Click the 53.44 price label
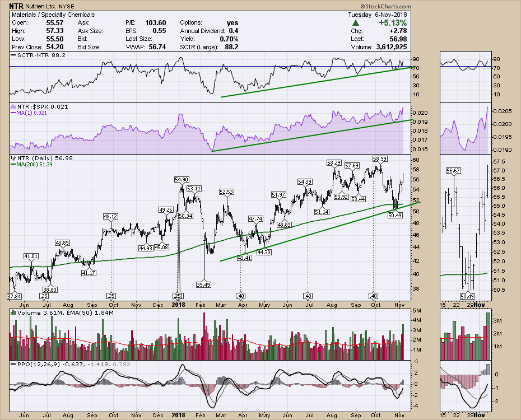 [358, 199]
